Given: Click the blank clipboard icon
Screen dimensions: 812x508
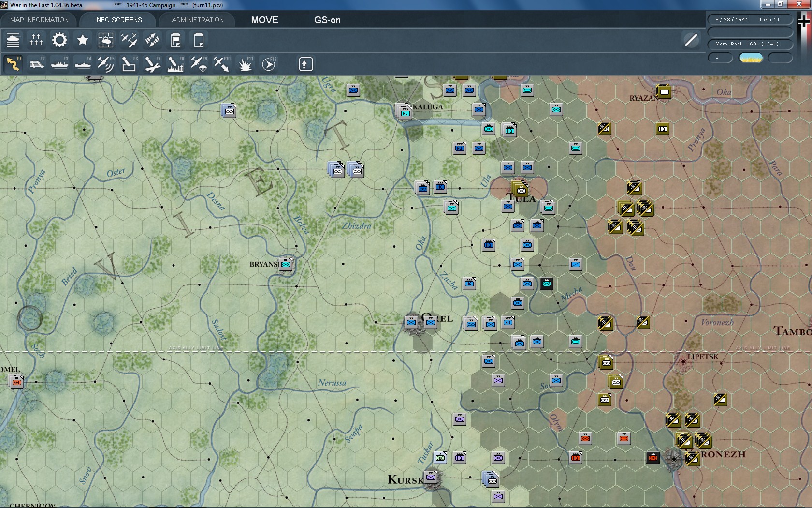Looking at the screenshot, I should (199, 40).
